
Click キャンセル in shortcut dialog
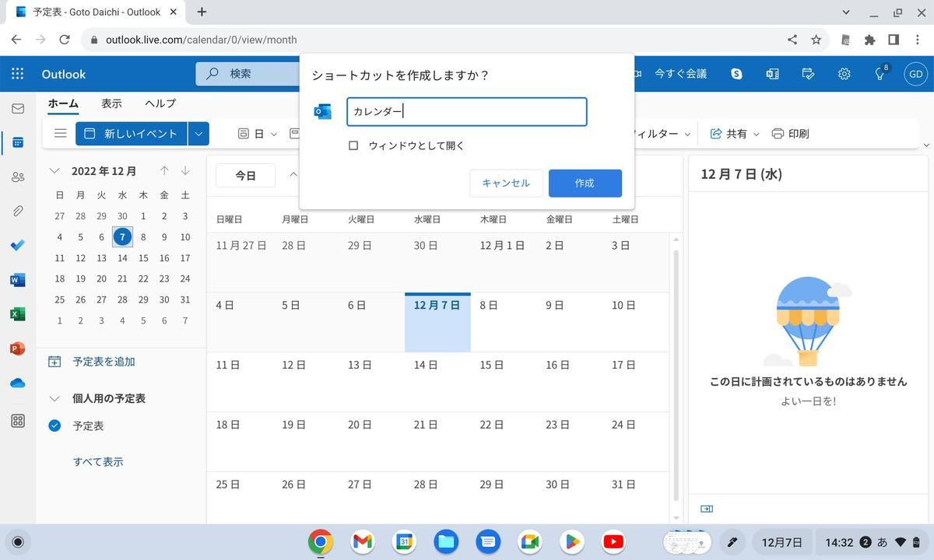pyautogui.click(x=506, y=183)
